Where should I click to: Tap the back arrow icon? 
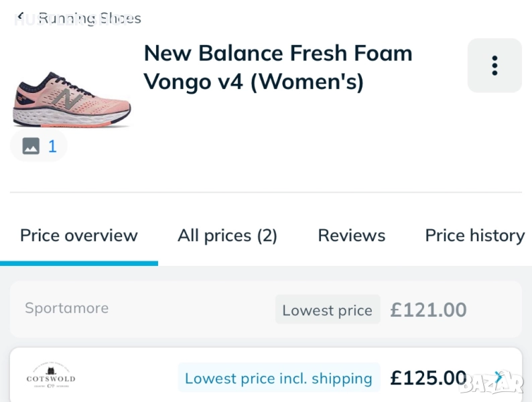21,17
